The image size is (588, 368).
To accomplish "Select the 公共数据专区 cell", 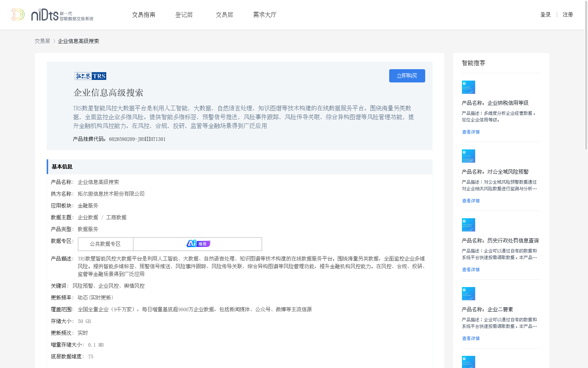I will click(105, 244).
